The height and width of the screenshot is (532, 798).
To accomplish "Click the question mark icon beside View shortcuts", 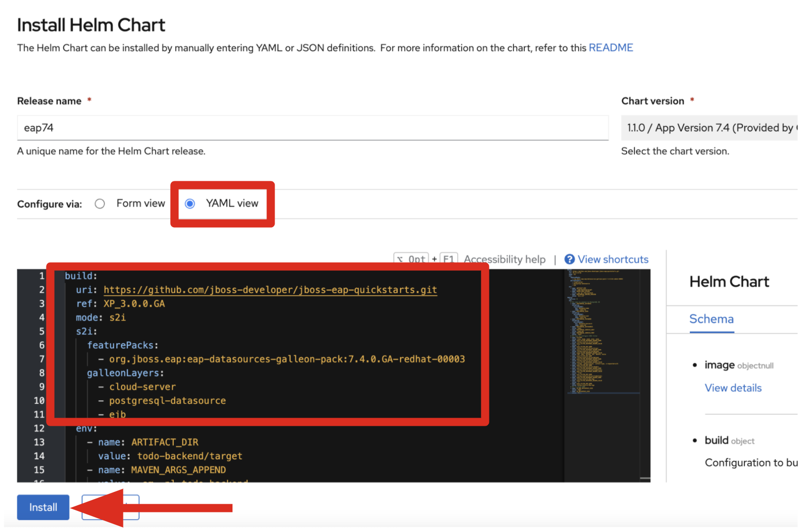I will (569, 259).
